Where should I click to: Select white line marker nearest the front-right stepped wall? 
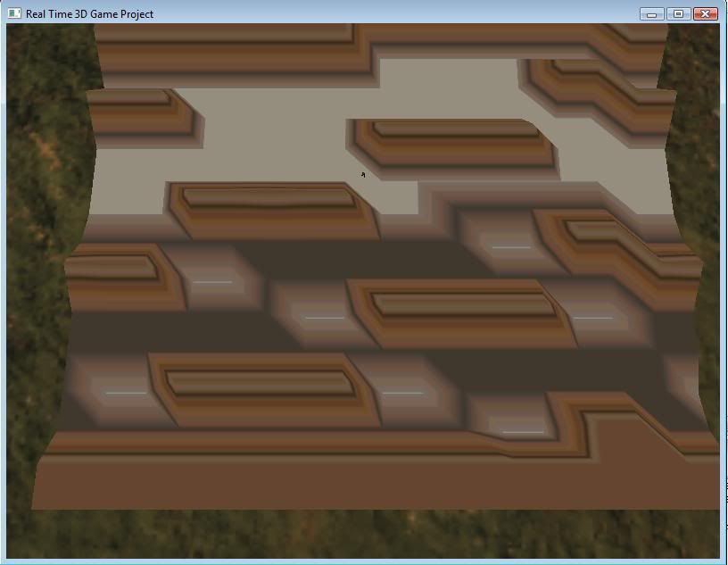(x=523, y=432)
